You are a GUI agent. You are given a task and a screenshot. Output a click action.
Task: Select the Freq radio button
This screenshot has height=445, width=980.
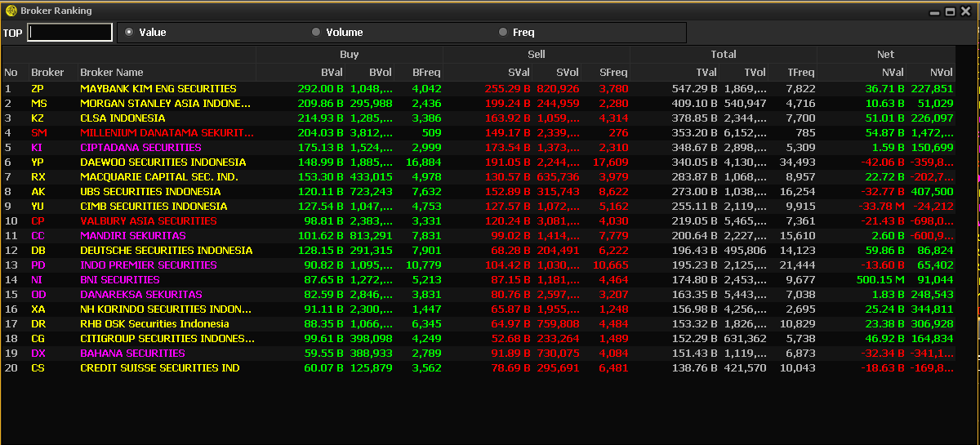(x=502, y=32)
